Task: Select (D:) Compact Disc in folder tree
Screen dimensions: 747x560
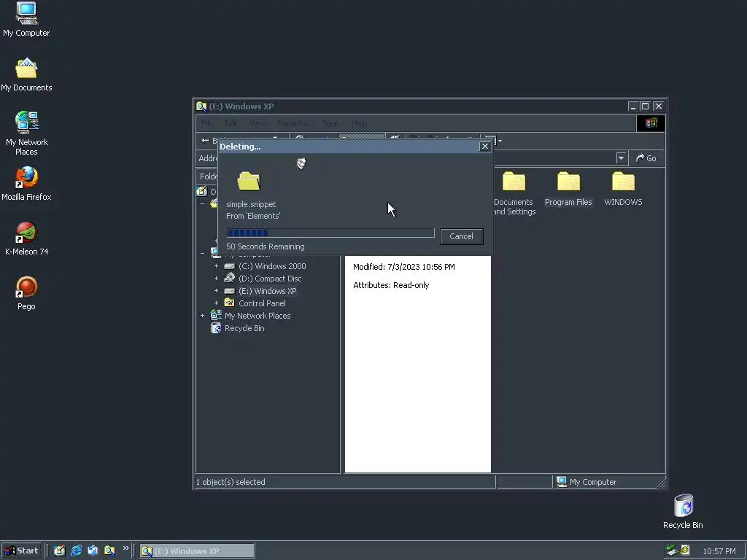Action: pos(270,279)
